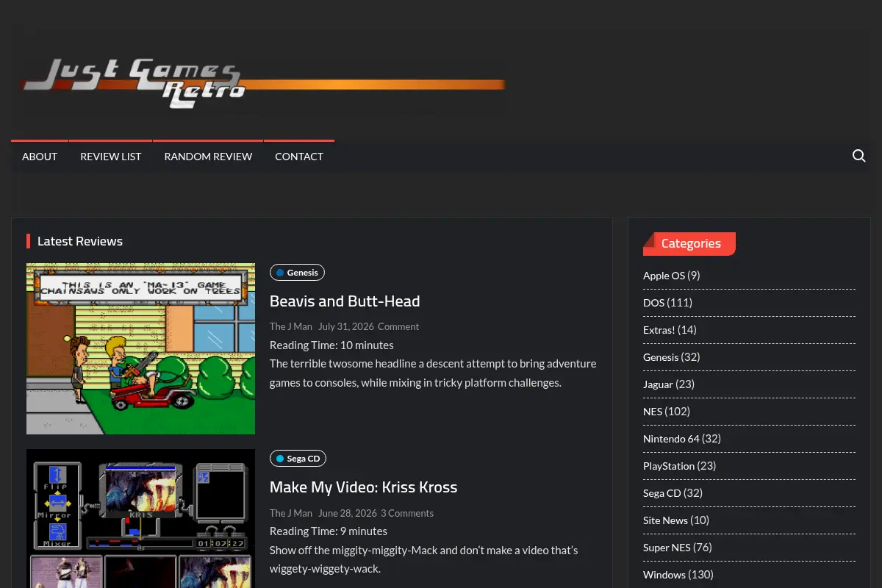Click the excerpt starting 'Show off the miggity-miggity-Mack'
The height and width of the screenshot is (588, 882).
(424, 559)
